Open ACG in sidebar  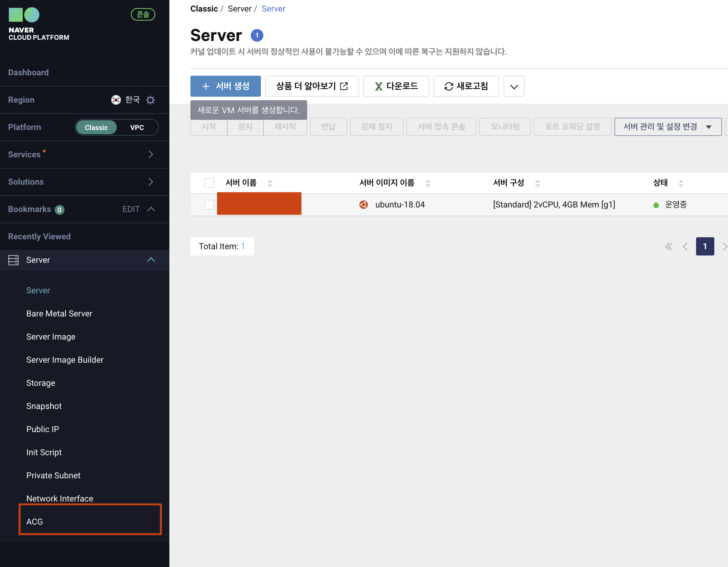34,521
